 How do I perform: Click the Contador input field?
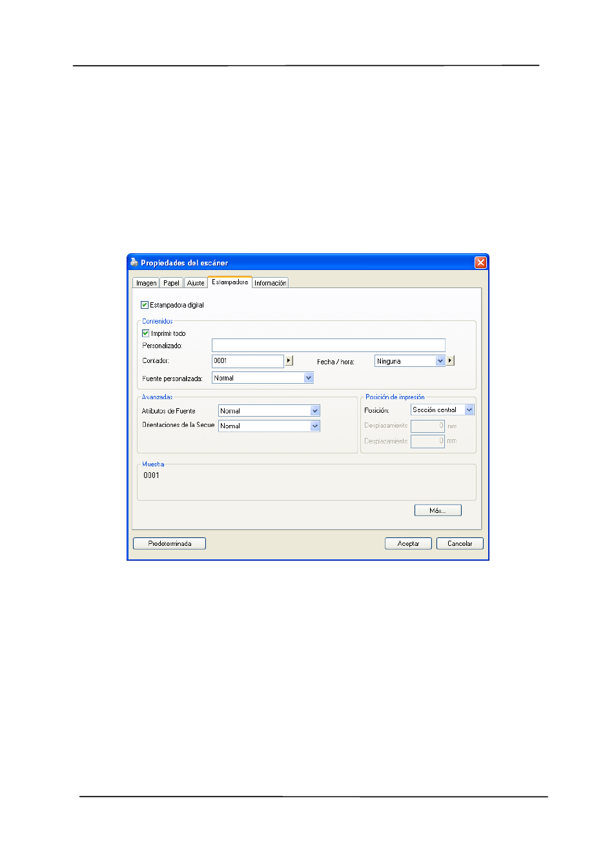point(247,361)
